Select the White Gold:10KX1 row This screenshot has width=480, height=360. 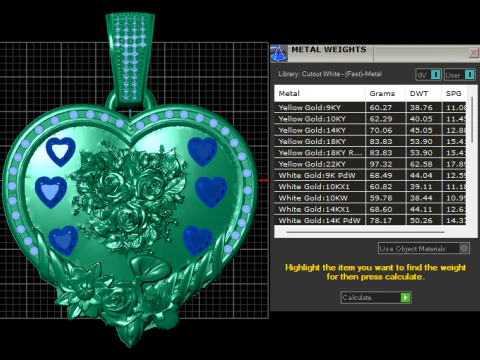(370, 187)
